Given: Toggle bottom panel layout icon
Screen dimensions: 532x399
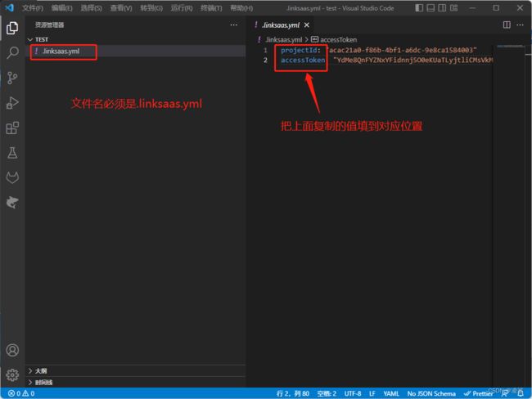Looking at the screenshot, I should [x=431, y=7].
